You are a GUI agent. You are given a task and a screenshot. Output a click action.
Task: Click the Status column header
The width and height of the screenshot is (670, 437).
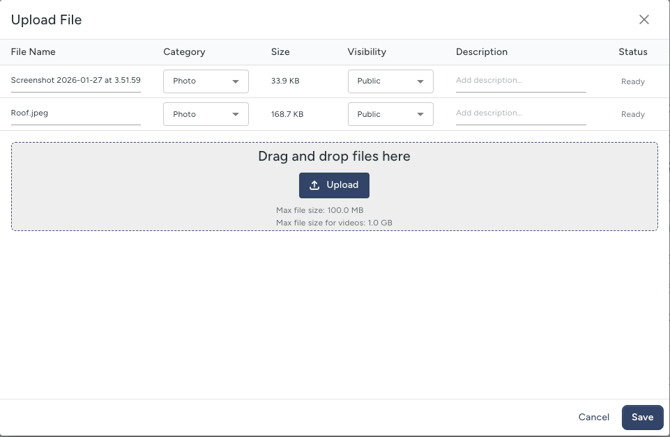point(632,52)
